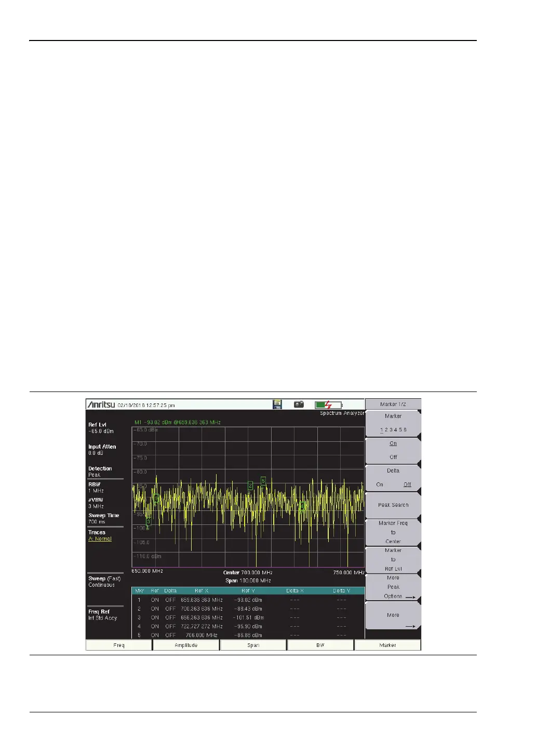Image resolution: width=536 pixels, height=756 pixels.
Task: Click the VBW 3 MHz setting
Action: coord(96,503)
